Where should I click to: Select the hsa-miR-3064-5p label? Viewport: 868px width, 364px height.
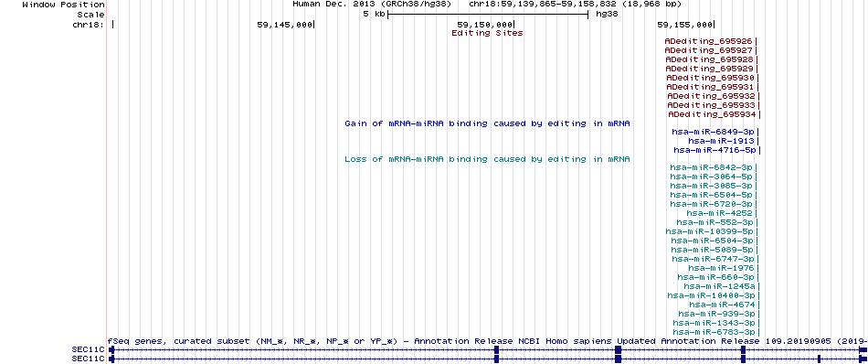point(712,177)
